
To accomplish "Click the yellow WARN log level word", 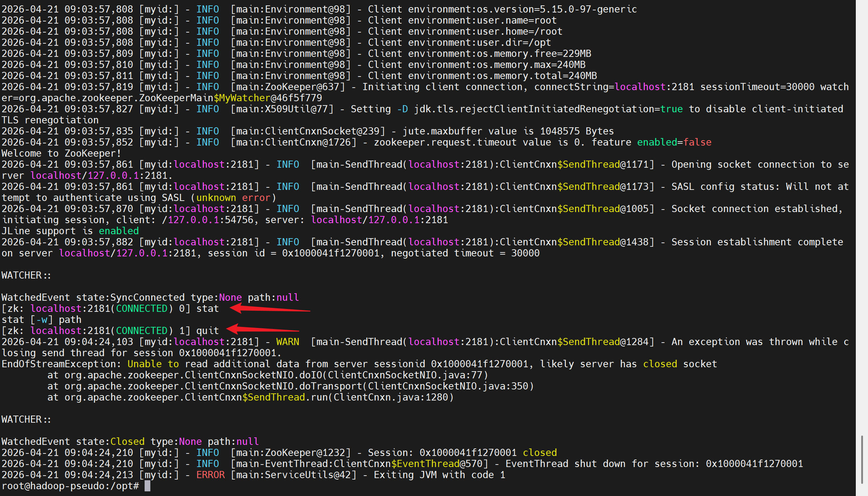I will pos(287,342).
